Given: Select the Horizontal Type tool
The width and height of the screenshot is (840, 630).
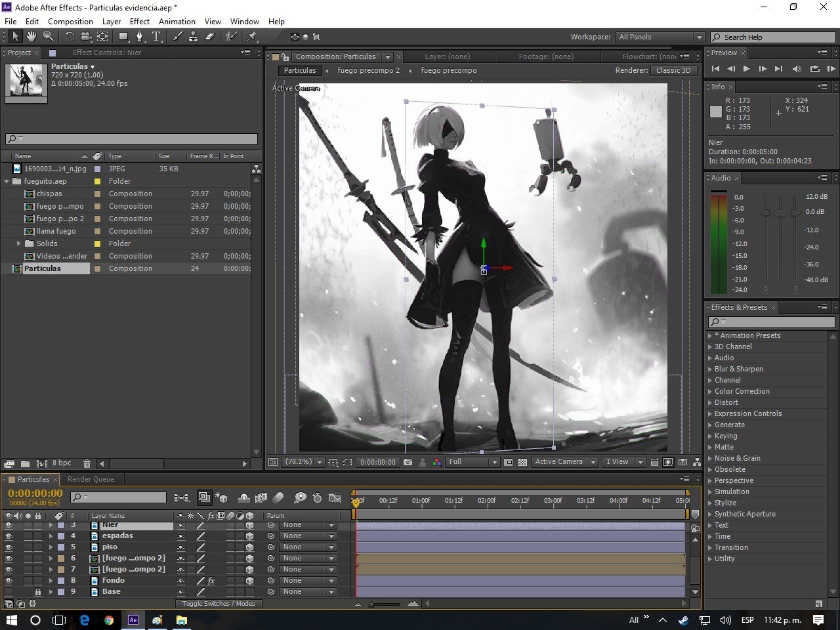Looking at the screenshot, I should 157,36.
